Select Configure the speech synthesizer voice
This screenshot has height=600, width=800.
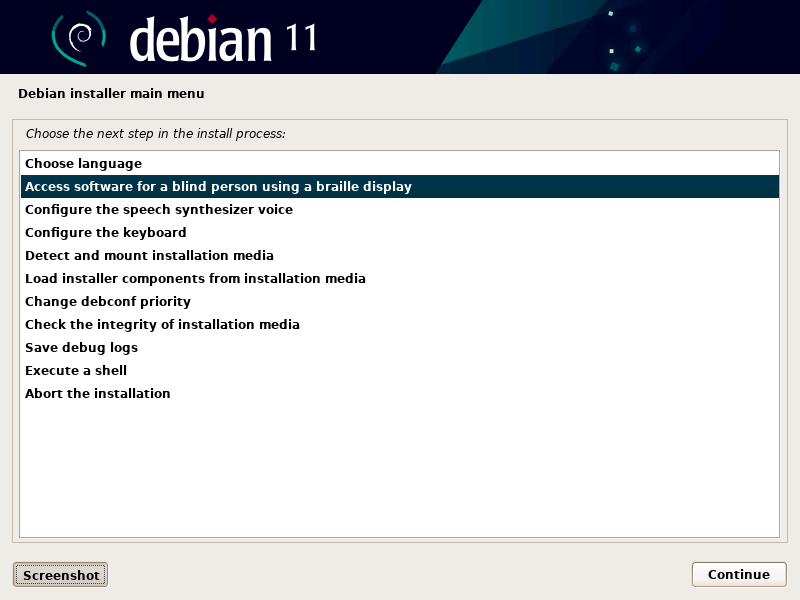(399, 209)
